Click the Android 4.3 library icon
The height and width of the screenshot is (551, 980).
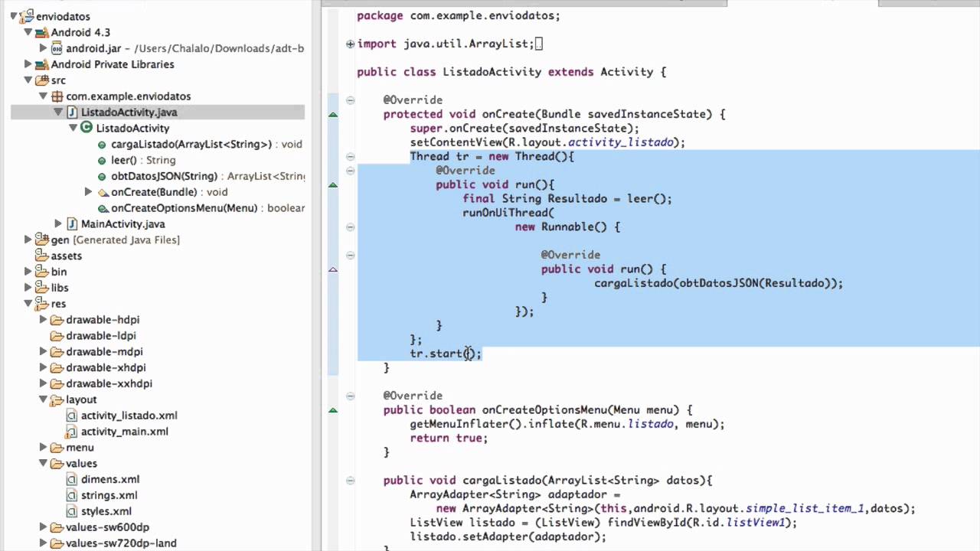pyautogui.click(x=42, y=32)
